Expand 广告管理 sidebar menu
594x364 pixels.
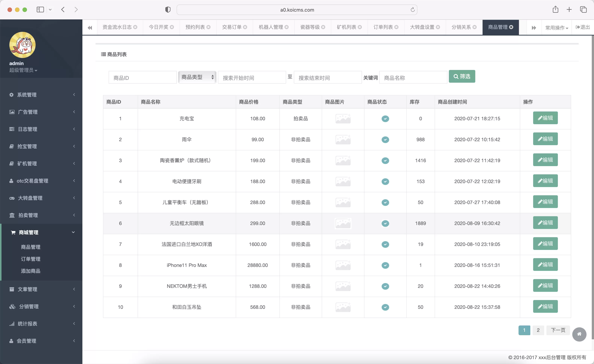pos(41,112)
